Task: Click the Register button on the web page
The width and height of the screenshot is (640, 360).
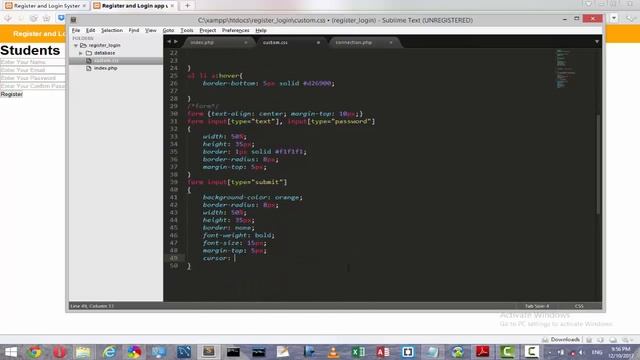Action: [12, 94]
